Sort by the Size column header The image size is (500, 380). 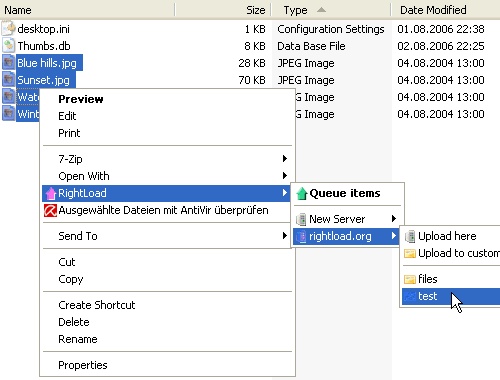coord(223,10)
